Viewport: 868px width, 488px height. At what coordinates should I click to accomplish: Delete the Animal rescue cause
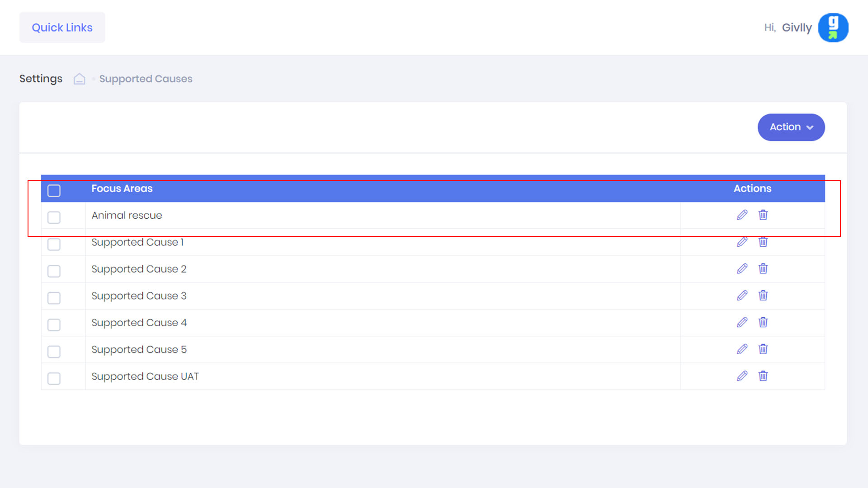[763, 215]
